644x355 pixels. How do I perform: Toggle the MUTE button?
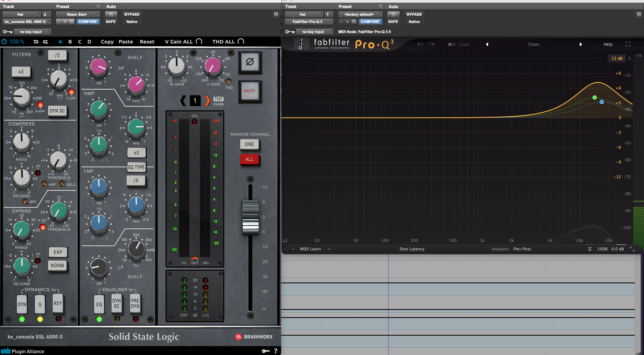250,91
